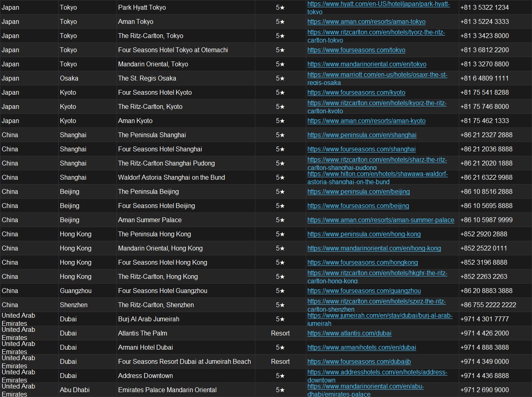The width and height of the screenshot is (532, 397).
Task: Follow the Ritz-Carlton Tokyo hotel URL
Action: click(376, 36)
